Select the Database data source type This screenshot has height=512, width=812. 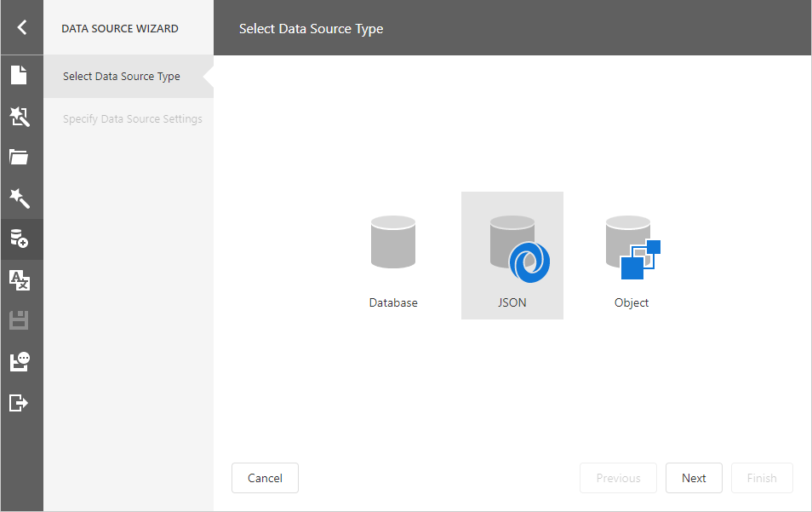point(392,255)
